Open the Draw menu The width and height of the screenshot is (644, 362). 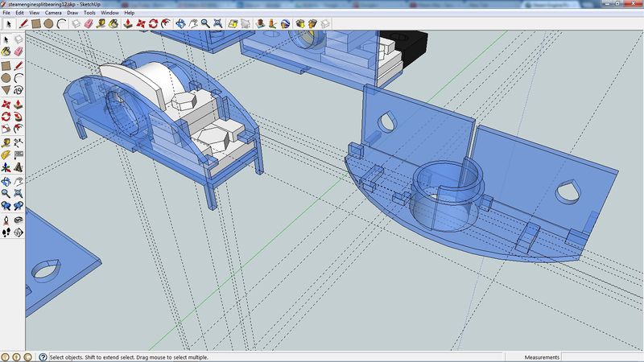pyautogui.click(x=72, y=13)
